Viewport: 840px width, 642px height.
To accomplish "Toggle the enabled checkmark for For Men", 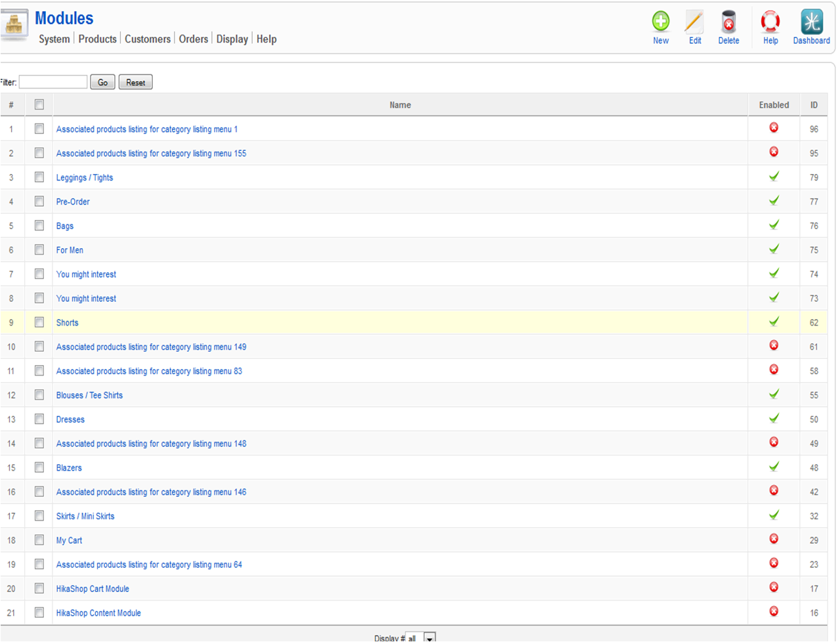I will click(774, 249).
